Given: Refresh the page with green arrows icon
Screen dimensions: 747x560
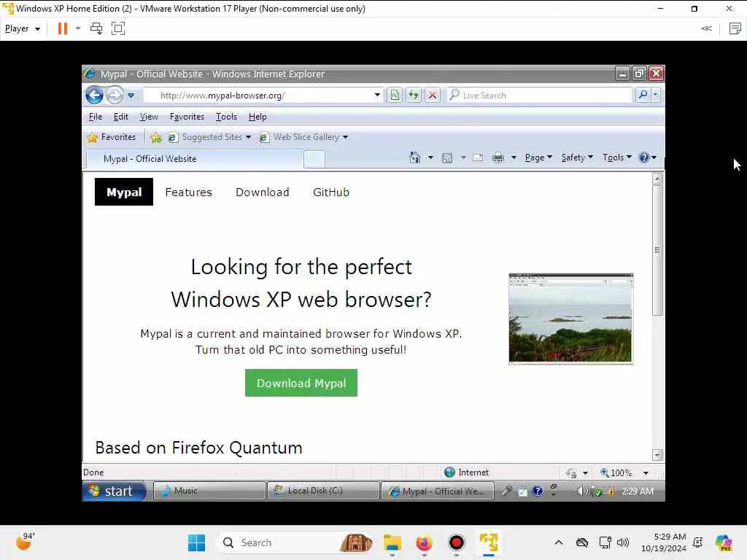Looking at the screenshot, I should click(x=414, y=96).
